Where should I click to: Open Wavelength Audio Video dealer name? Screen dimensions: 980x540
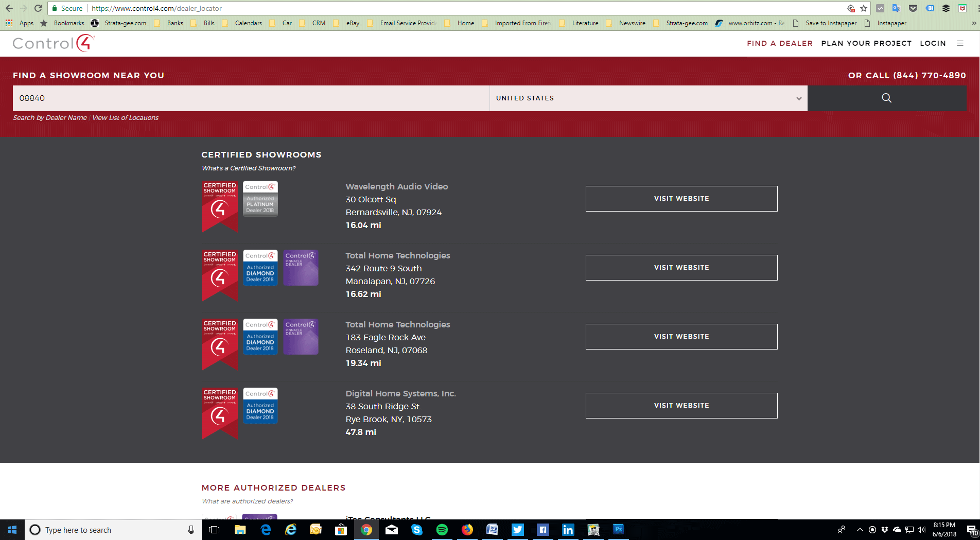click(x=397, y=186)
